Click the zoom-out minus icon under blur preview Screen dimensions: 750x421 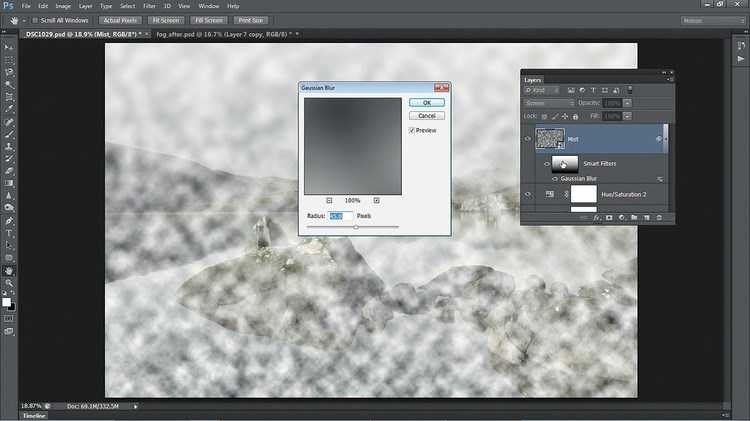pyautogui.click(x=329, y=200)
